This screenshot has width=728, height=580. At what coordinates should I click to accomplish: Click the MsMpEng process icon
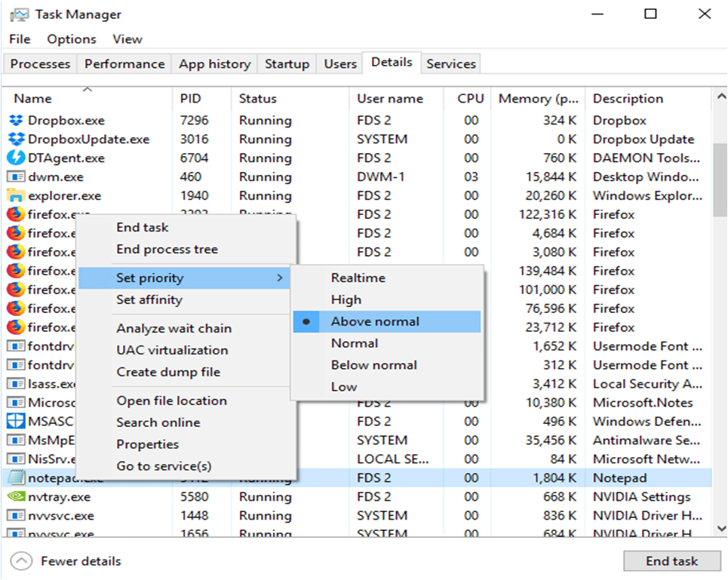[16, 440]
